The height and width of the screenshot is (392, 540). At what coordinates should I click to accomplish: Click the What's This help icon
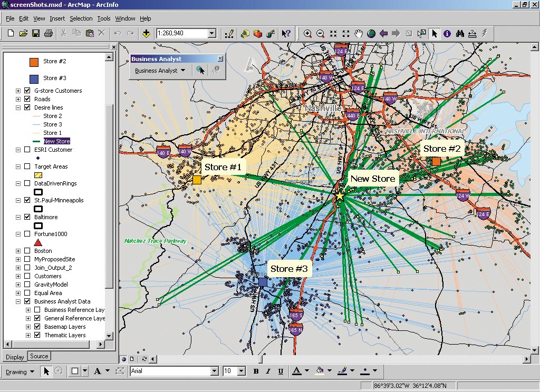pyautogui.click(x=286, y=33)
